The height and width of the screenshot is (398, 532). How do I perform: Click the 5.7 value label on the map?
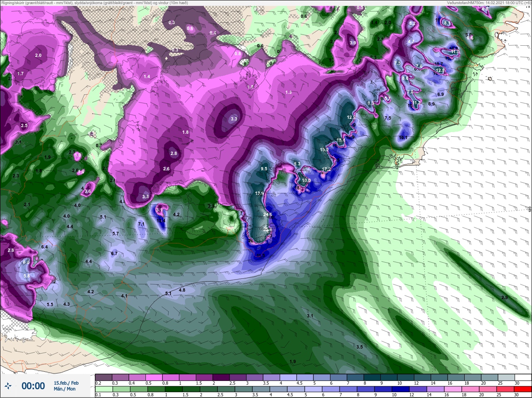point(116,234)
